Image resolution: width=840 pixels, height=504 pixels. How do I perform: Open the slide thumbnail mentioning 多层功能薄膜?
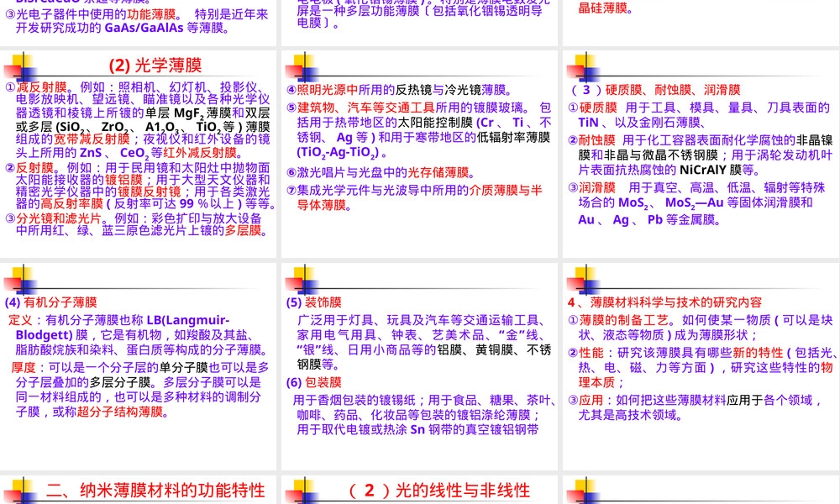click(419, 23)
